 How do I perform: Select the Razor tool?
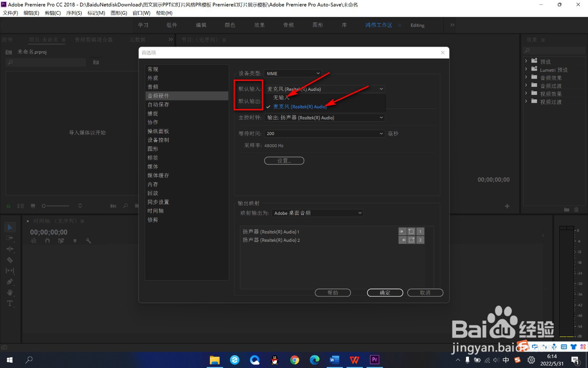[x=10, y=260]
